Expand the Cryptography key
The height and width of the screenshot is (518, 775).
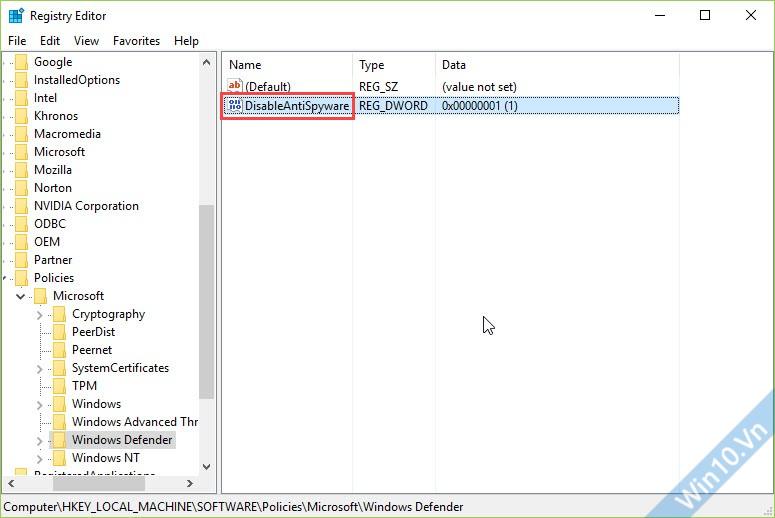[40, 314]
